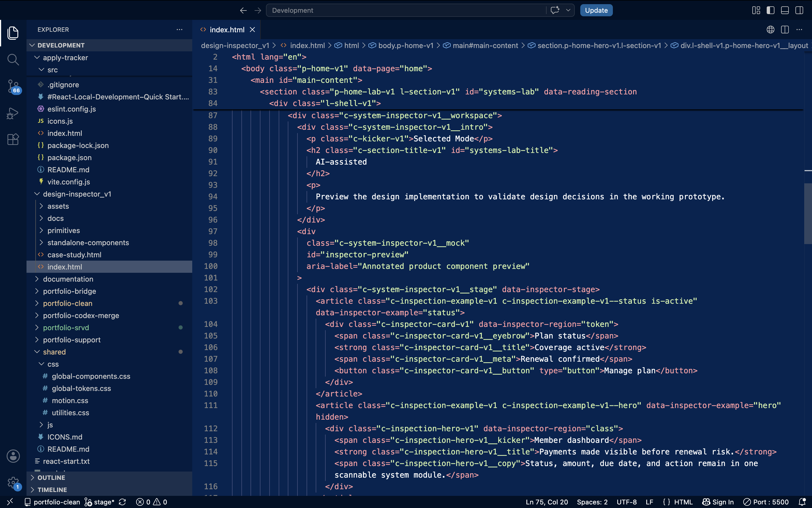Go back with the left arrow
The image size is (812, 508).
pyautogui.click(x=243, y=10)
